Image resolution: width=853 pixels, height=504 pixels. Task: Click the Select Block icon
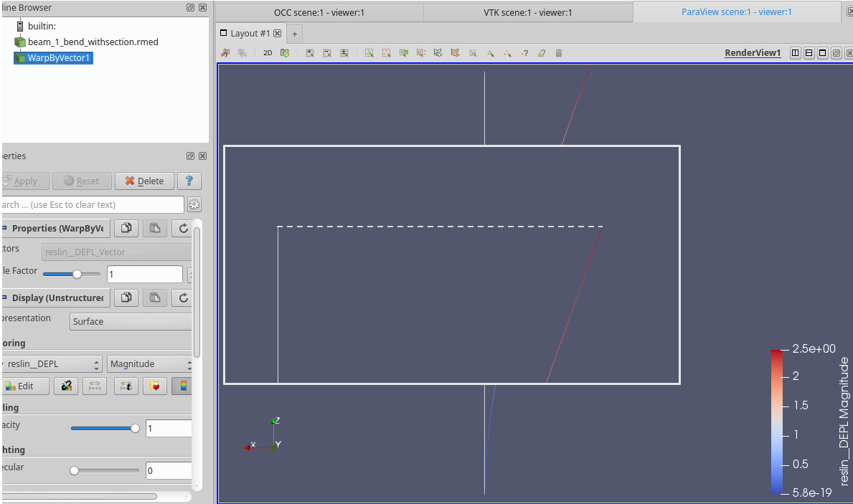(x=473, y=53)
